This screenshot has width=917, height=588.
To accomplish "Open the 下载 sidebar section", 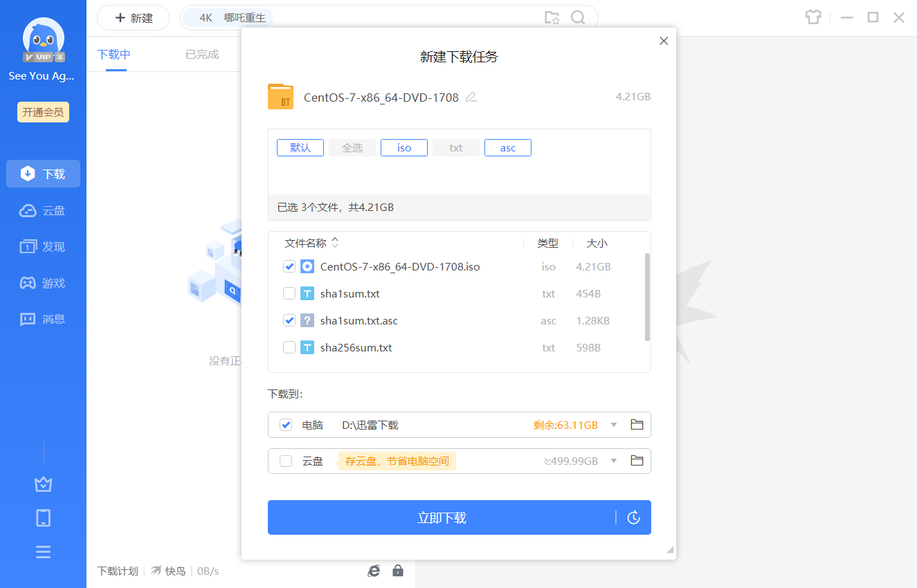I will click(x=43, y=174).
